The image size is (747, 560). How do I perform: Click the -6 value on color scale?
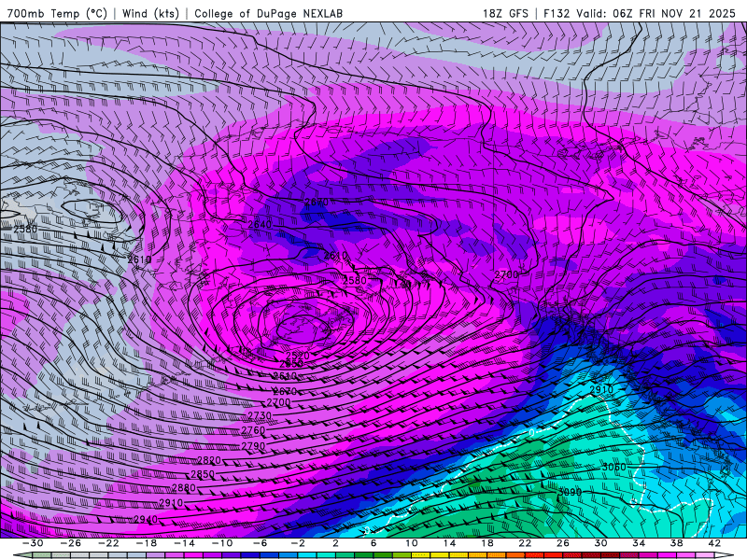pyautogui.click(x=260, y=543)
